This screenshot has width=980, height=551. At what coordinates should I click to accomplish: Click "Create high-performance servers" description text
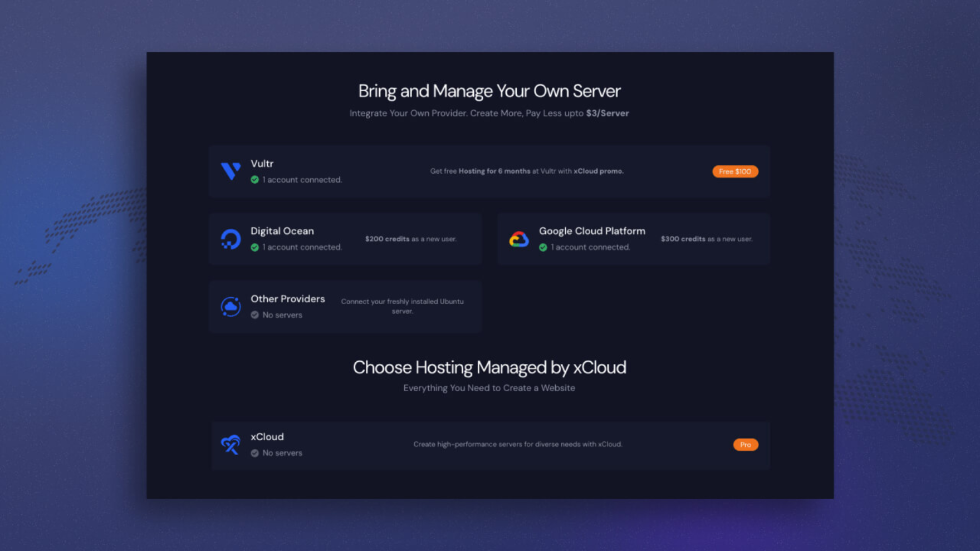click(x=518, y=444)
